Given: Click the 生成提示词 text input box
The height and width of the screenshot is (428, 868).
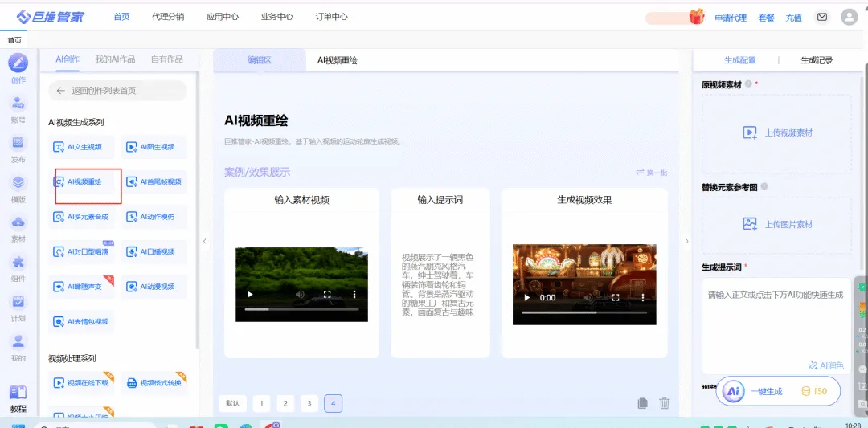Looking at the screenshot, I should [776, 326].
